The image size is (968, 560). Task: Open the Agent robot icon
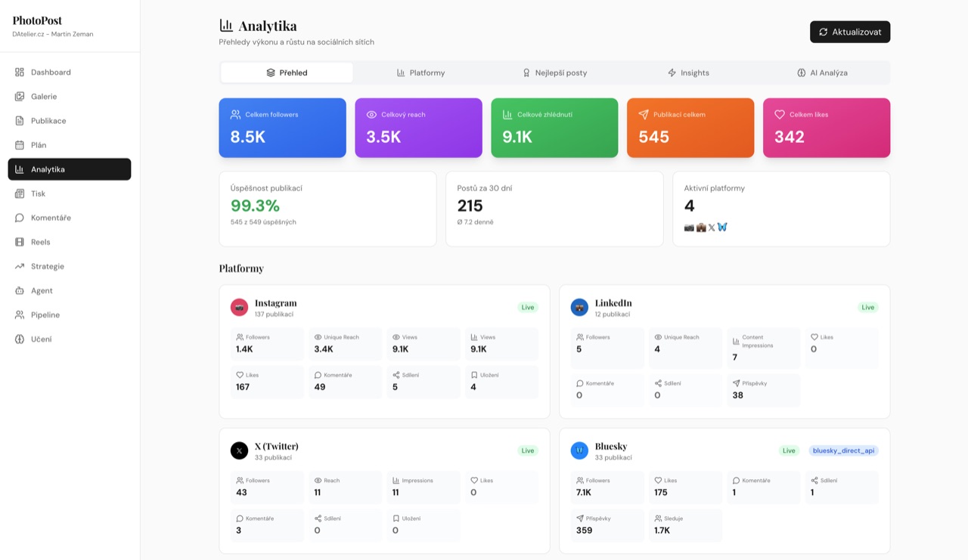pos(20,290)
